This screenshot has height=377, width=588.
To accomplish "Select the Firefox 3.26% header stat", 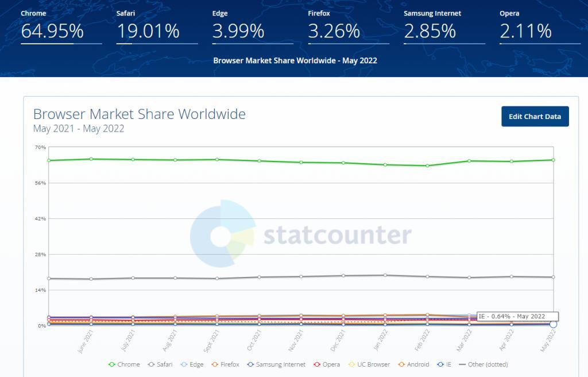I will (x=334, y=30).
